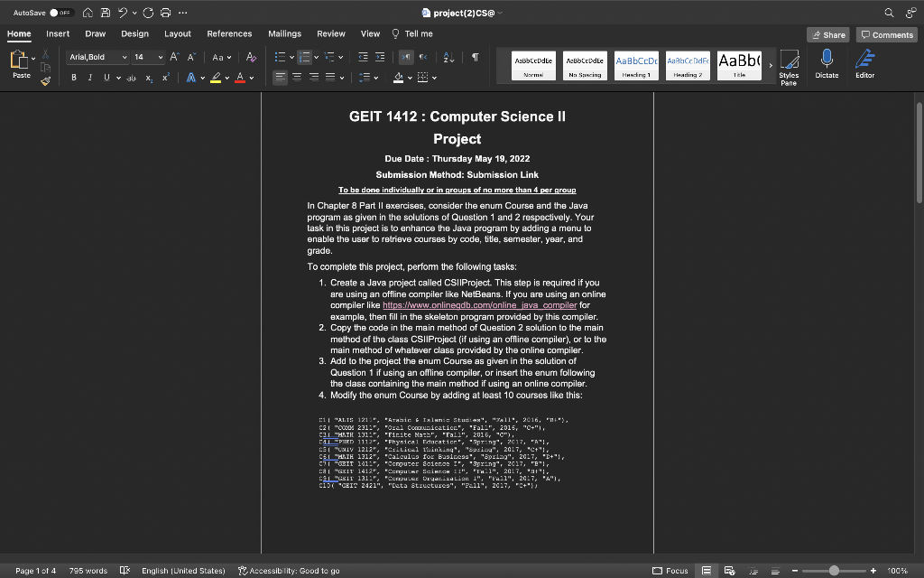This screenshot has height=578, width=924.
Task: Open the Styles Pane
Action: pos(789,67)
